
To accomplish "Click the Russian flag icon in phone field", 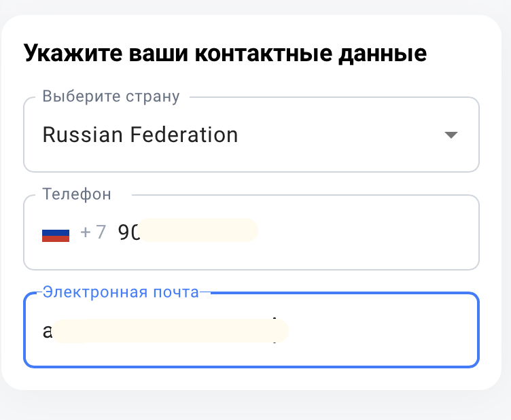I will [56, 235].
